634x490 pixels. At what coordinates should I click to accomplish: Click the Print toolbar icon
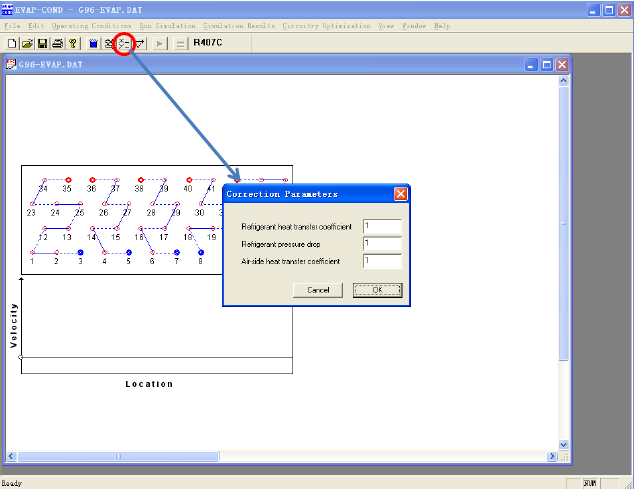pos(57,44)
